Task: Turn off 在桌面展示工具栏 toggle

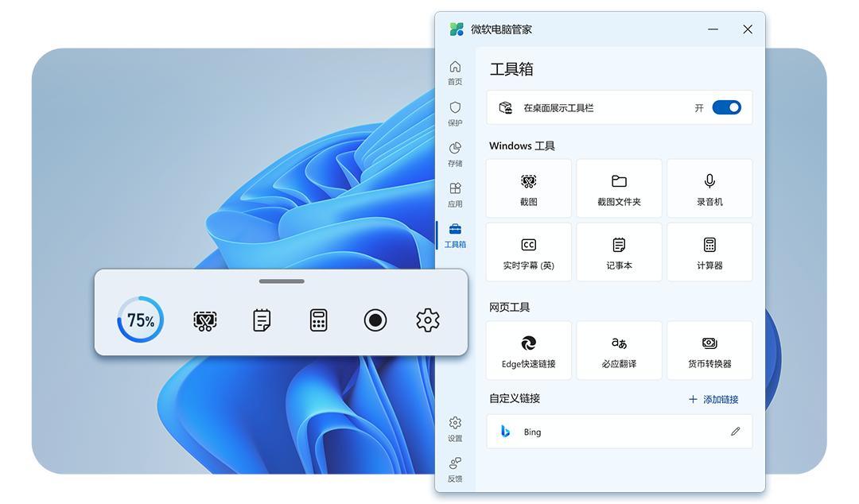Action: pos(726,107)
